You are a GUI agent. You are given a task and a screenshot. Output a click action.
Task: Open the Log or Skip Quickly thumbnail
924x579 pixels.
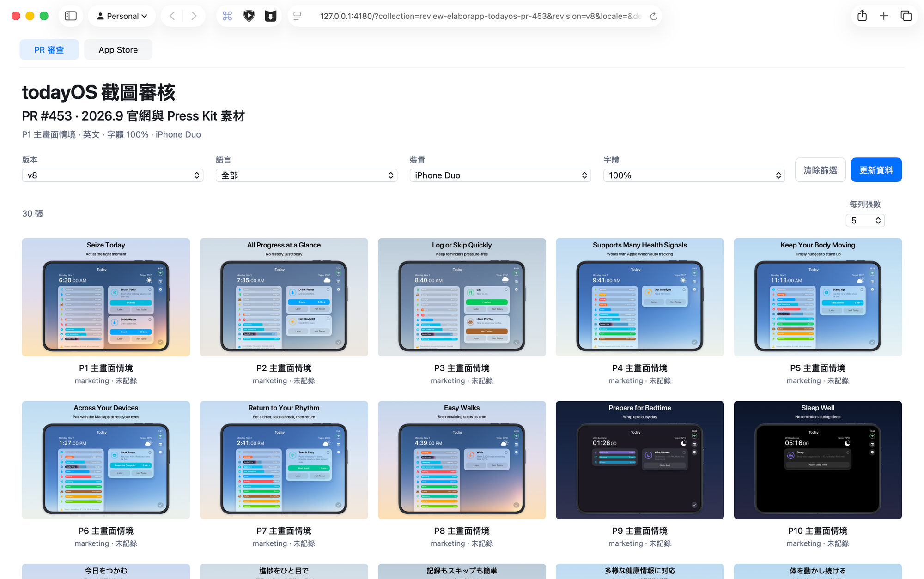coord(462,297)
